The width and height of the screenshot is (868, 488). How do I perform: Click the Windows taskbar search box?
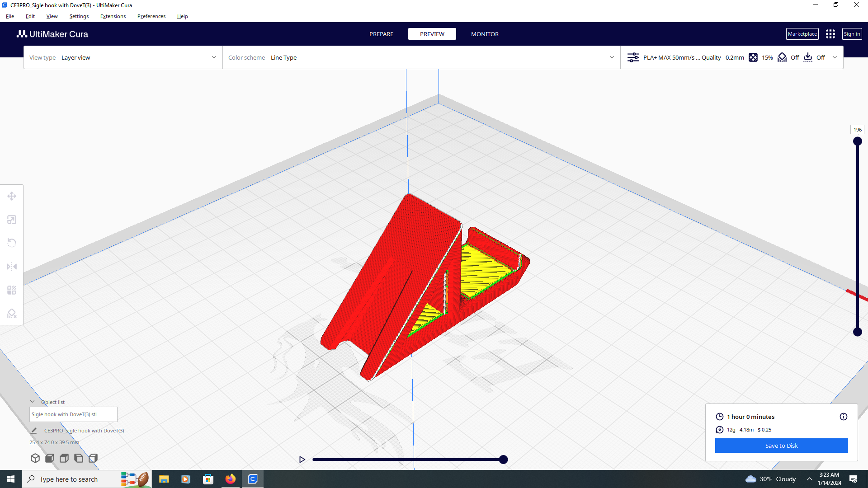87,479
